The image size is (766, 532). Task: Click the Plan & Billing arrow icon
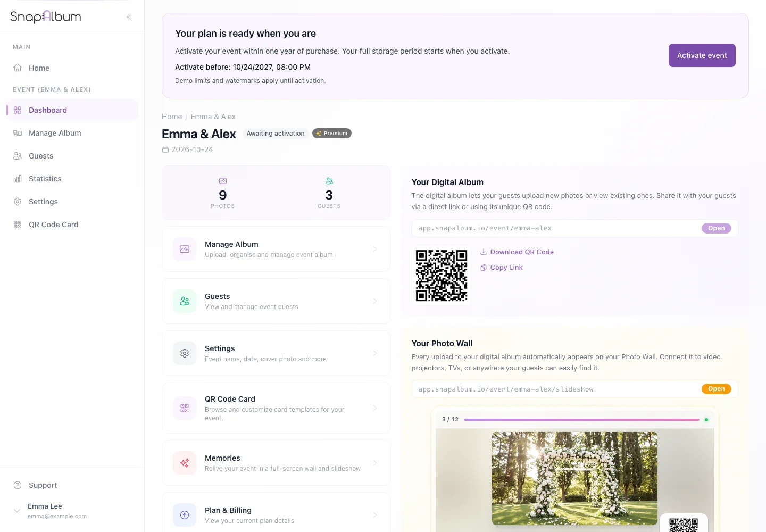coord(185,515)
